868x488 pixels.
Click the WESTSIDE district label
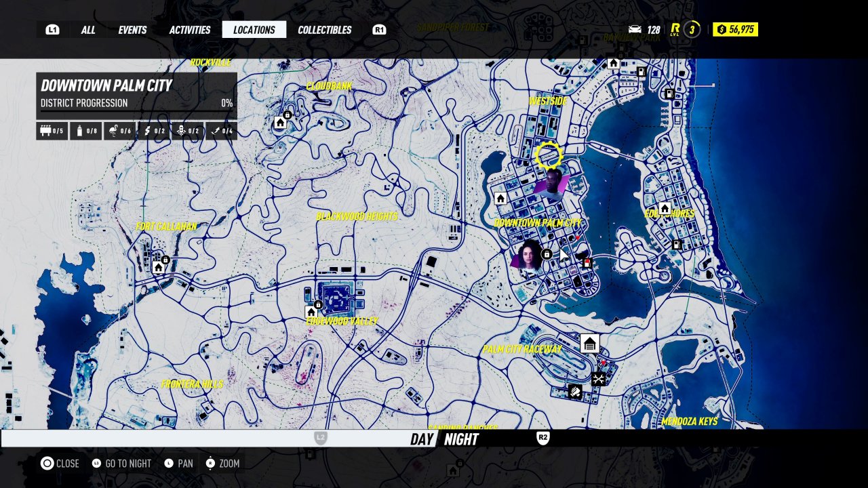tap(548, 101)
